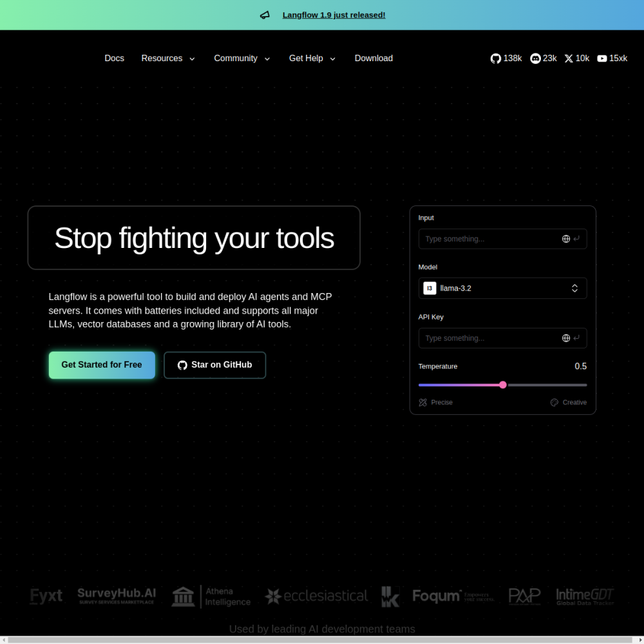Click the YouTube icon showing 15xk
Viewport: 644px width, 644px height.
pos(601,59)
